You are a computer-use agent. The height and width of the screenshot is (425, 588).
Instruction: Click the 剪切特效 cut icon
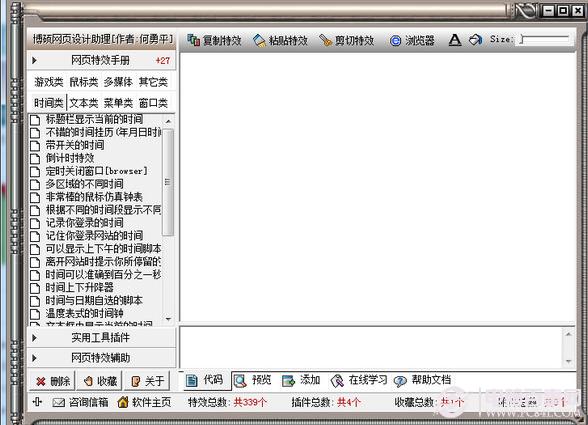pyautogui.click(x=326, y=41)
